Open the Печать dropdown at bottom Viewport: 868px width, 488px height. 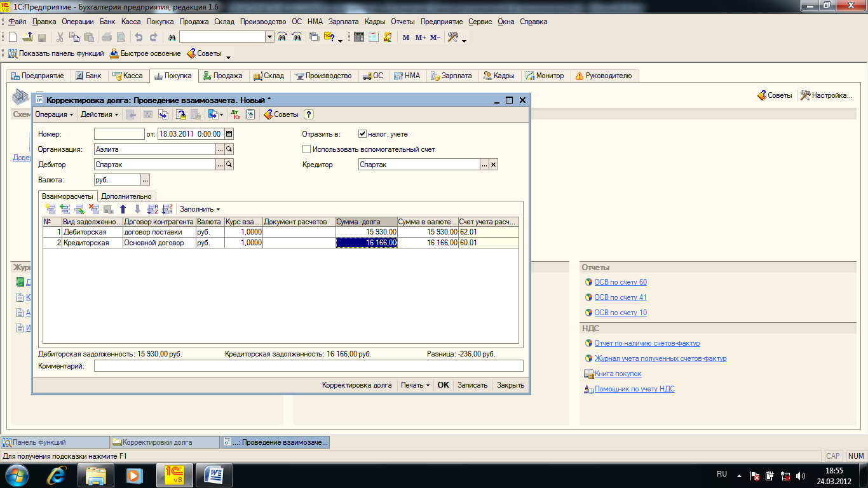(415, 385)
